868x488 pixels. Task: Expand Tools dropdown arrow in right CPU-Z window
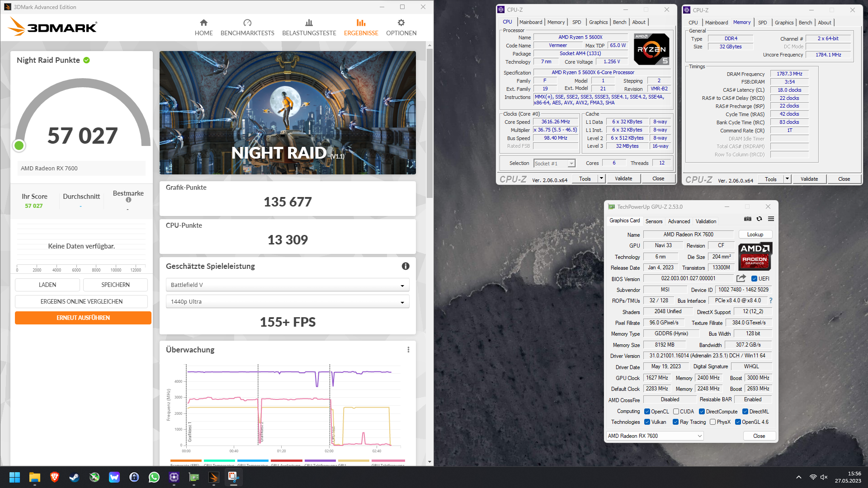787,179
